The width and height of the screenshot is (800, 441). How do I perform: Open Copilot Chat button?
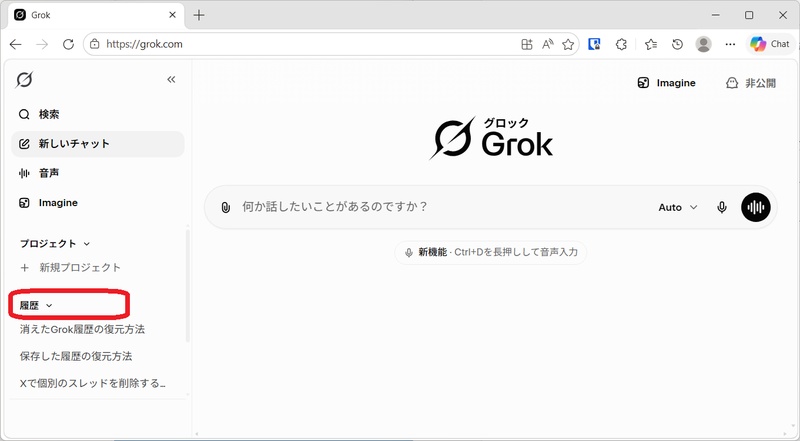click(770, 44)
